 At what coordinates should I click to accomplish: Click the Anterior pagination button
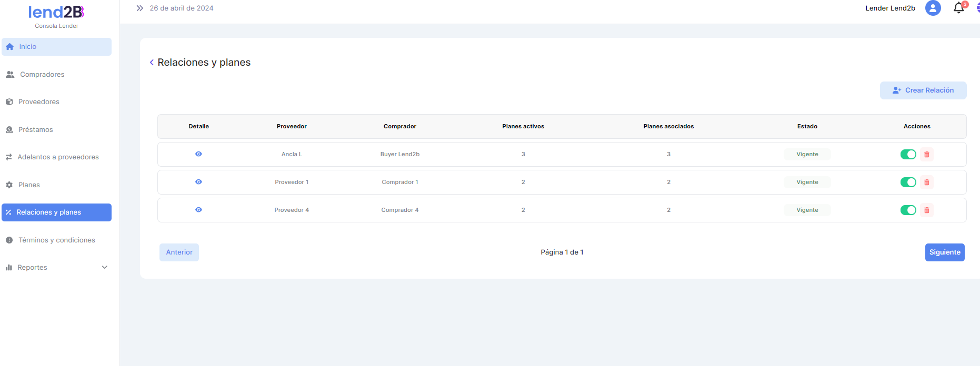point(179,252)
